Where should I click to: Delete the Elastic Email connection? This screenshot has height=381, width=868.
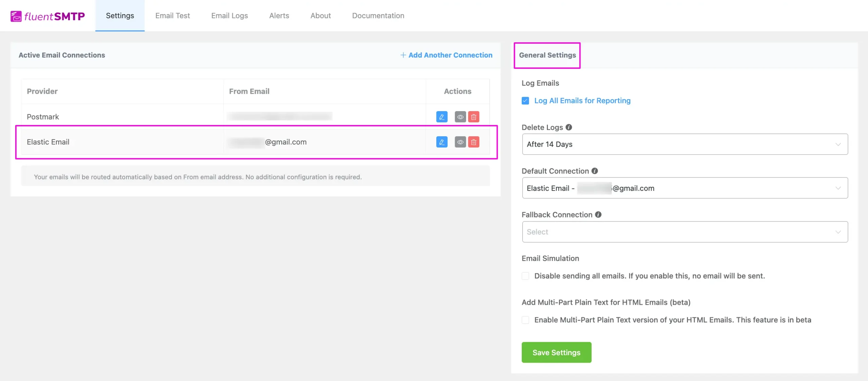(474, 142)
